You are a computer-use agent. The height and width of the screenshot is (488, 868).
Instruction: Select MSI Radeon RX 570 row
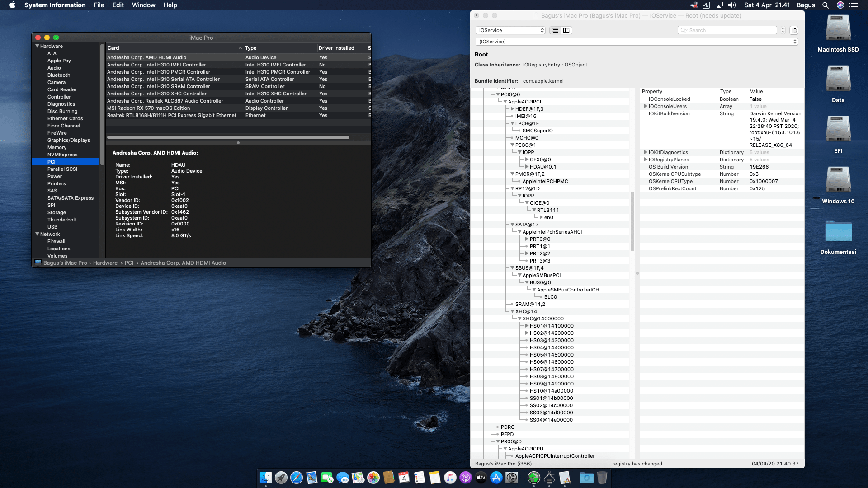coord(238,108)
